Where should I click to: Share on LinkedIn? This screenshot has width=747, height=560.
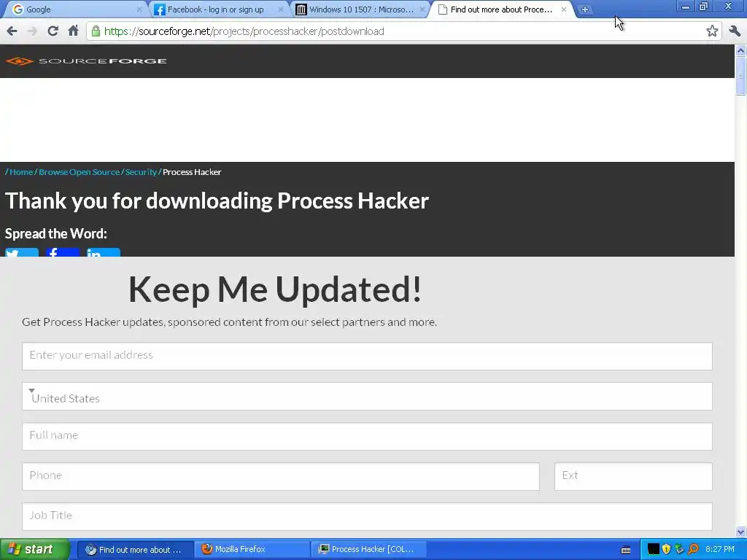pos(104,252)
